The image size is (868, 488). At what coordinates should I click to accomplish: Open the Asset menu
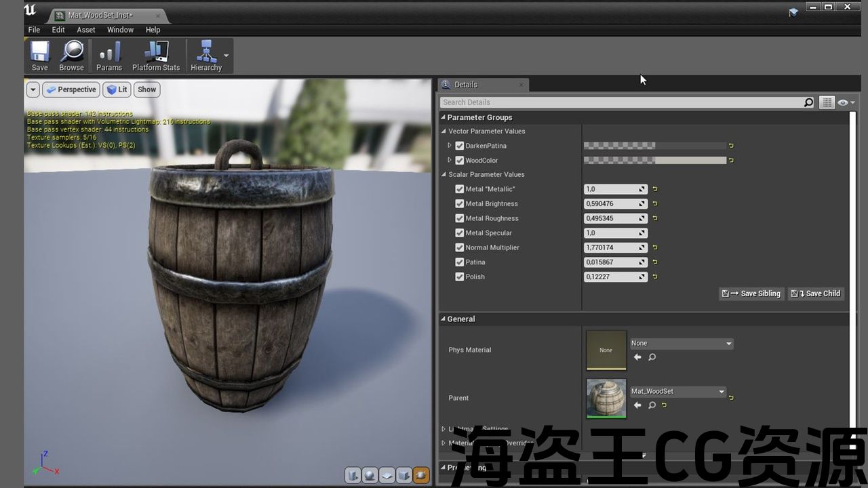pos(86,30)
